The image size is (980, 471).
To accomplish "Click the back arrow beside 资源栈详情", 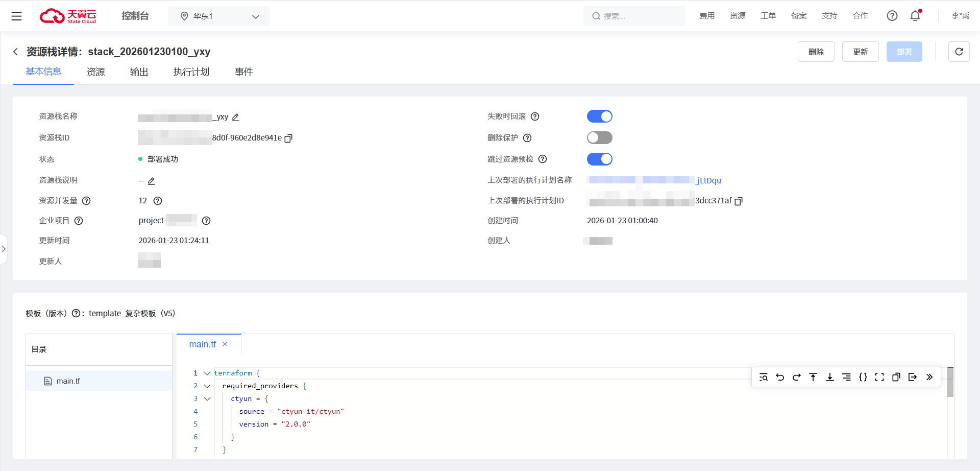I will tap(15, 52).
